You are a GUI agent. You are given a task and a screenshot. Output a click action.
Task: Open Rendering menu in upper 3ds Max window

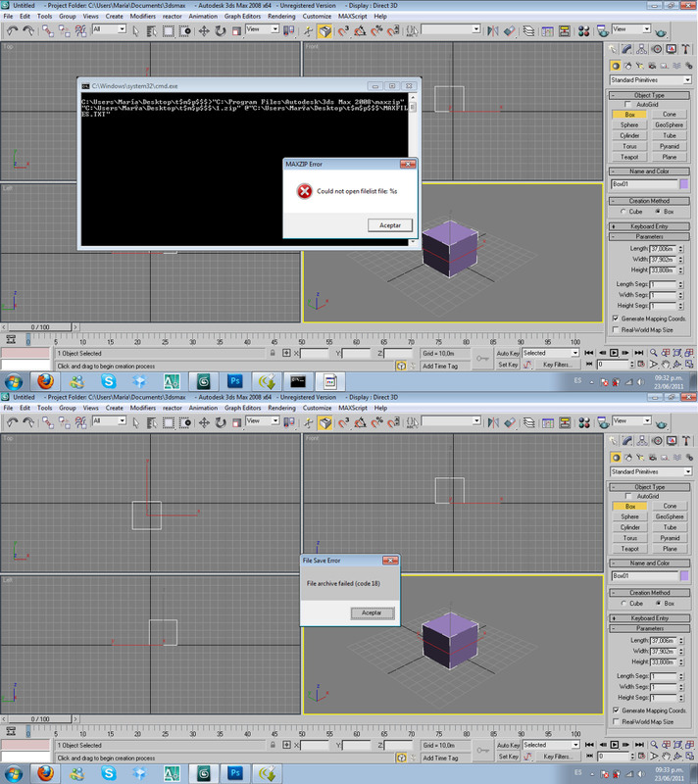(x=281, y=16)
